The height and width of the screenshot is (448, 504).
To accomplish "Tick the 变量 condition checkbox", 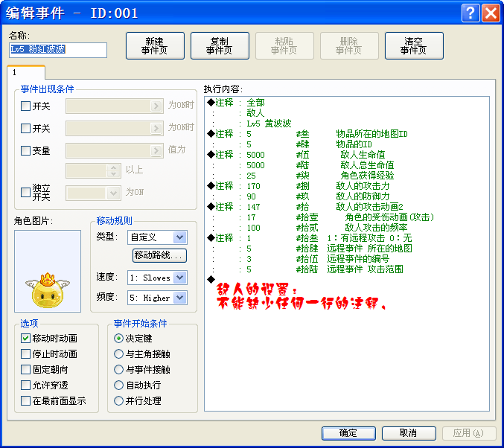I will coord(25,150).
